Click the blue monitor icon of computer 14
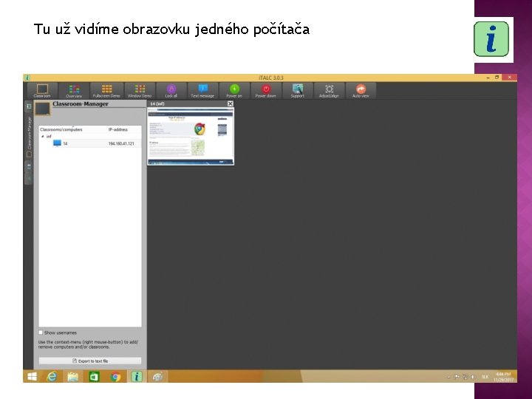Image resolution: width=532 pixels, height=399 pixels. point(57,143)
